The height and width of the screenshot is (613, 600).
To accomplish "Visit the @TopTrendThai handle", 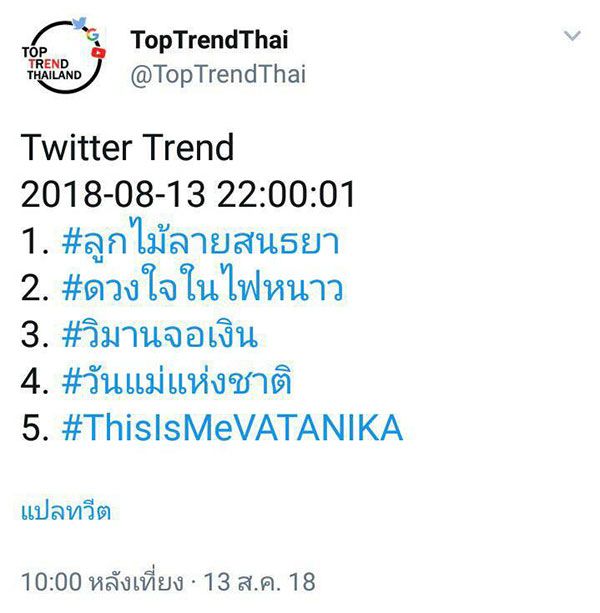I will [x=218, y=74].
